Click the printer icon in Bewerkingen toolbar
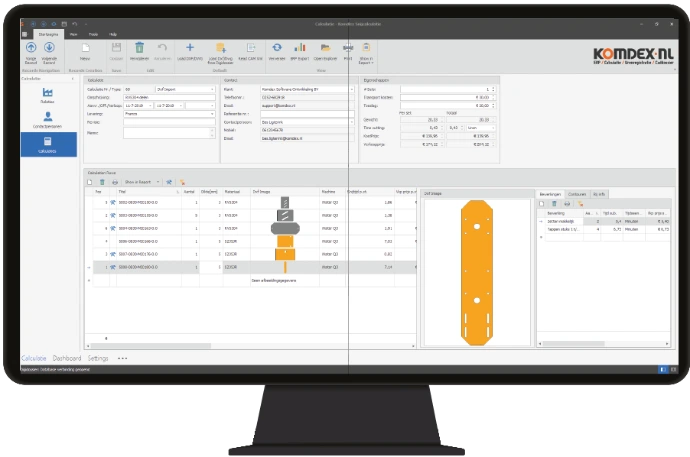 567,204
